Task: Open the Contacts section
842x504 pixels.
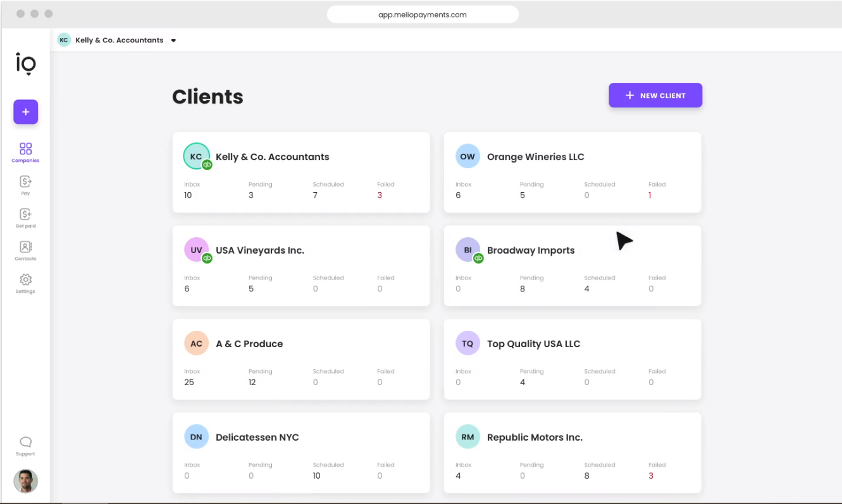Action: (25, 251)
